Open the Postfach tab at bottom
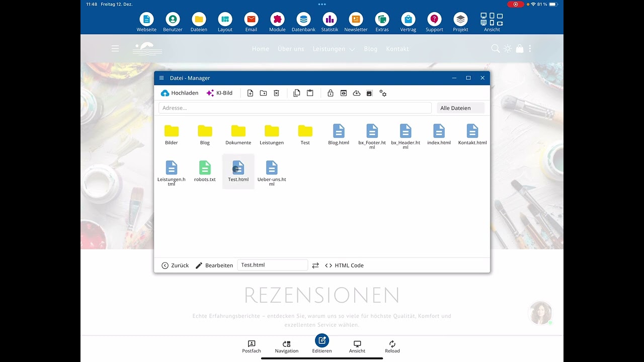Screen dimensions: 644x362 [x=252, y=346]
